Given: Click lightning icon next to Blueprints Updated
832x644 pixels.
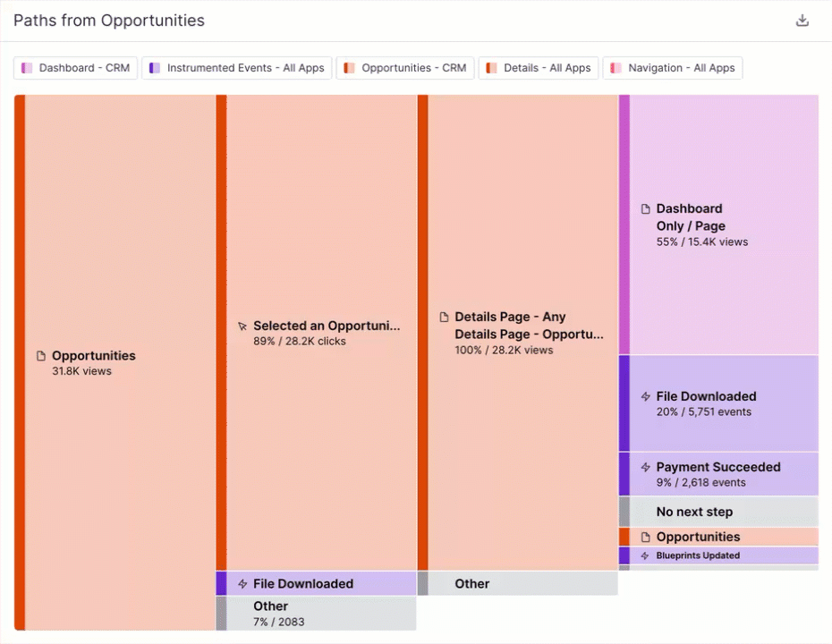Looking at the screenshot, I should click(x=645, y=555).
